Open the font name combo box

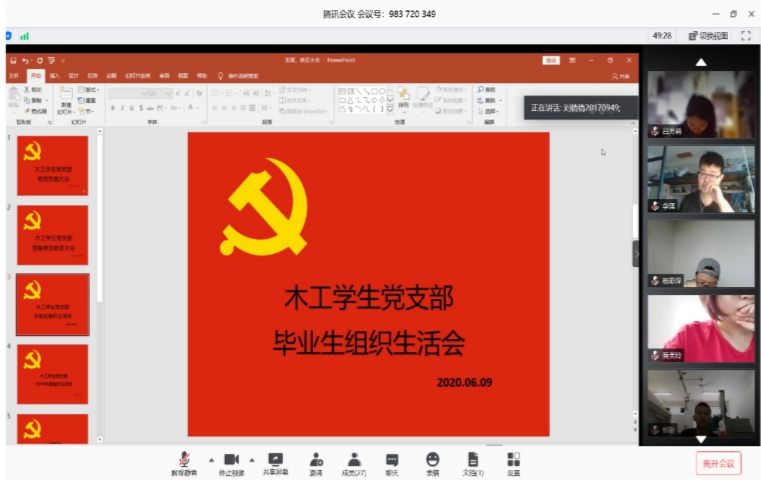click(x=129, y=93)
